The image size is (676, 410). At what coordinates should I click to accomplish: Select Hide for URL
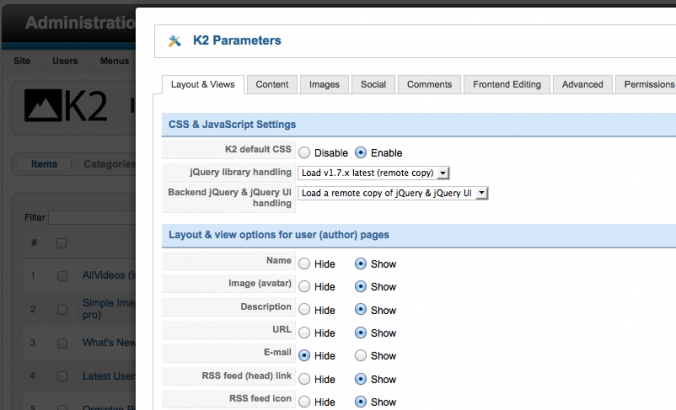[x=304, y=333]
